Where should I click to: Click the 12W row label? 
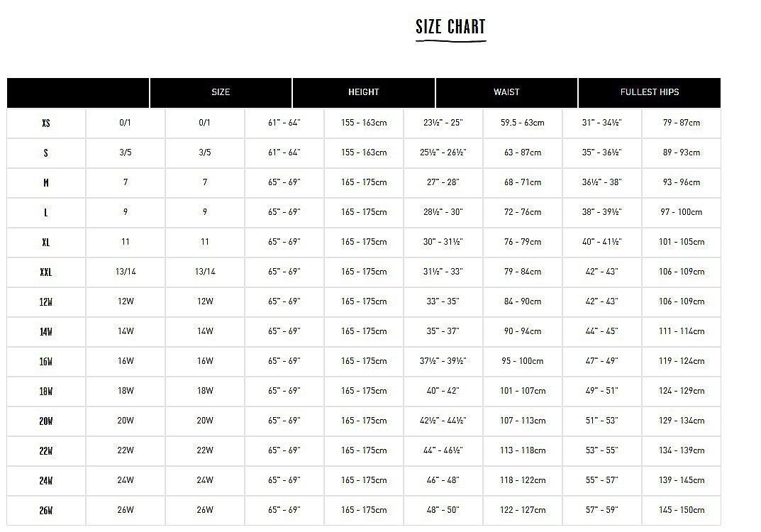46,302
